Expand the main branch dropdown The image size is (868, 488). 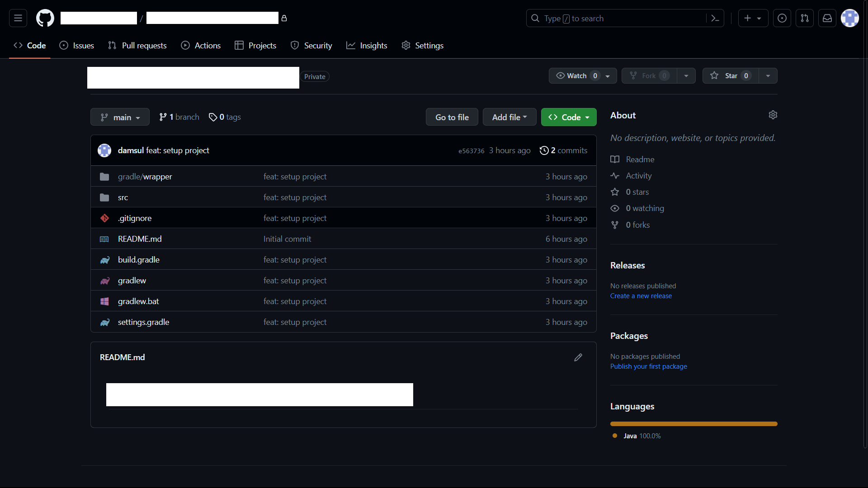pos(120,117)
